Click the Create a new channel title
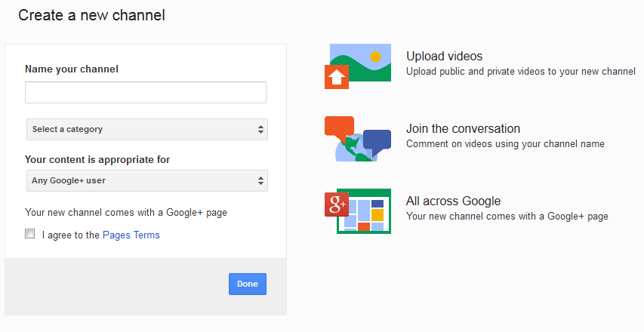644x332 pixels. pos(91,14)
